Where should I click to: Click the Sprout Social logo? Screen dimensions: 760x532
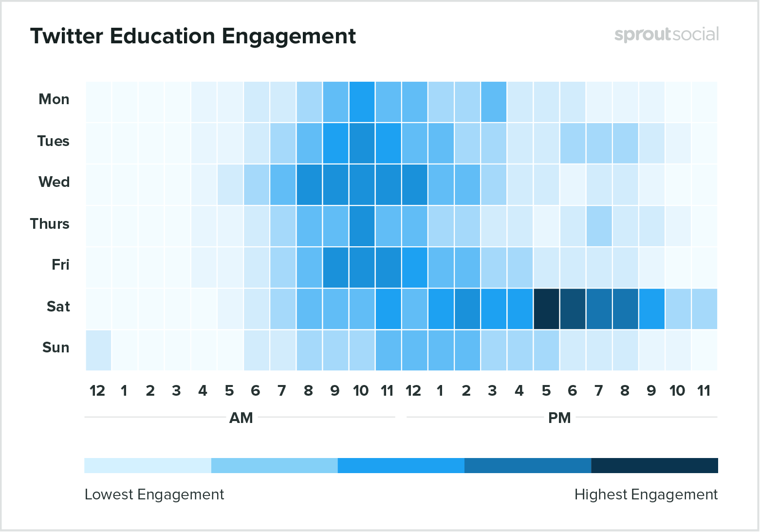click(x=666, y=35)
